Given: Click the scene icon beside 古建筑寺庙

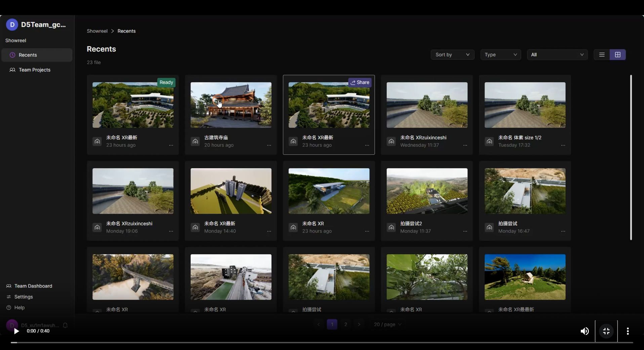Looking at the screenshot, I should pos(195,141).
